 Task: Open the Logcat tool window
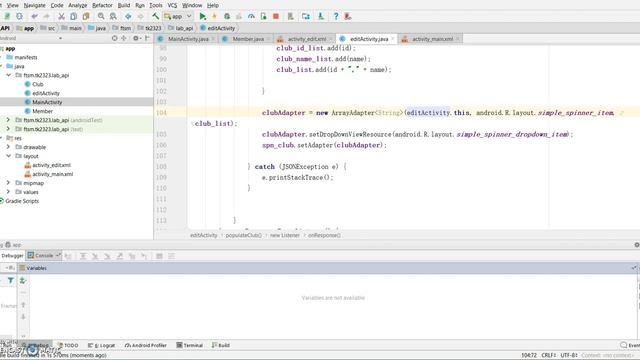102,345
